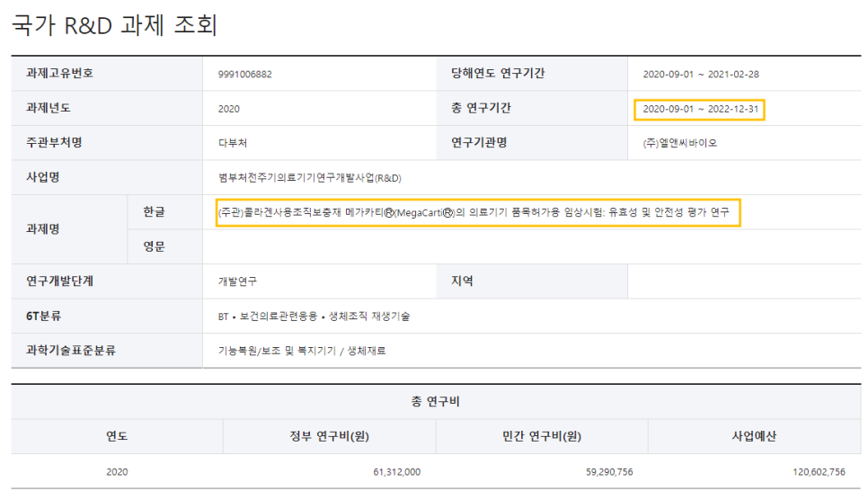Select private funding value 59,290,756

coord(609,471)
